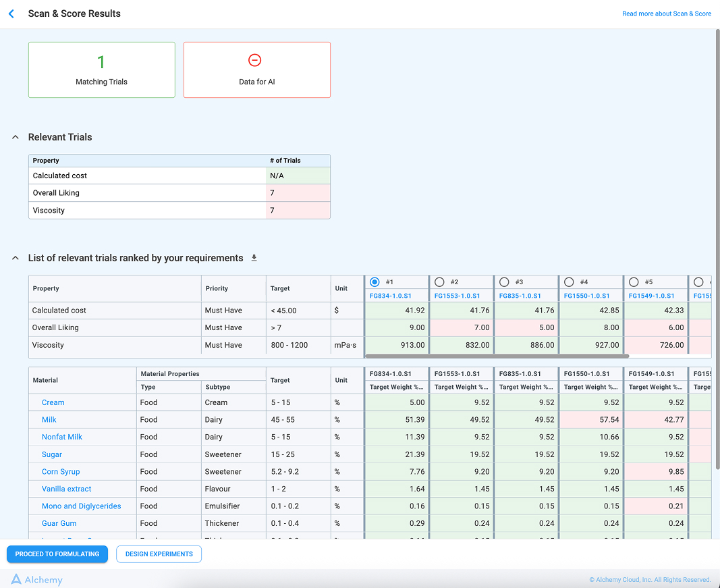Select trial #2 radio button
The image size is (720, 588).
click(439, 282)
